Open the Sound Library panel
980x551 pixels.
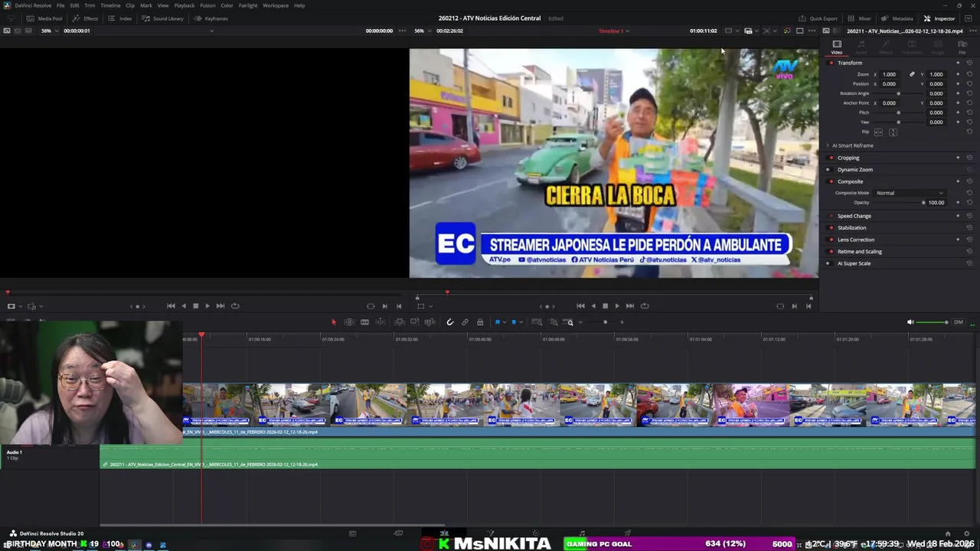pos(162,18)
